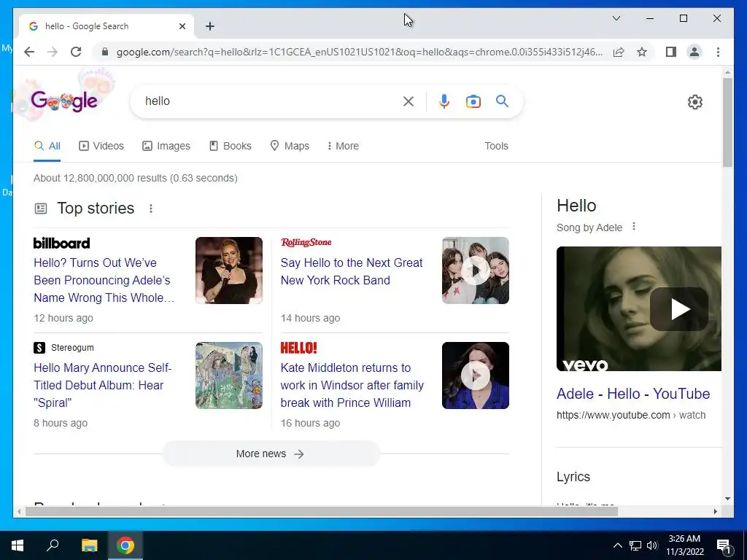Open the Adele with microphone thumbnail
The height and width of the screenshot is (560, 747).
pos(229,271)
